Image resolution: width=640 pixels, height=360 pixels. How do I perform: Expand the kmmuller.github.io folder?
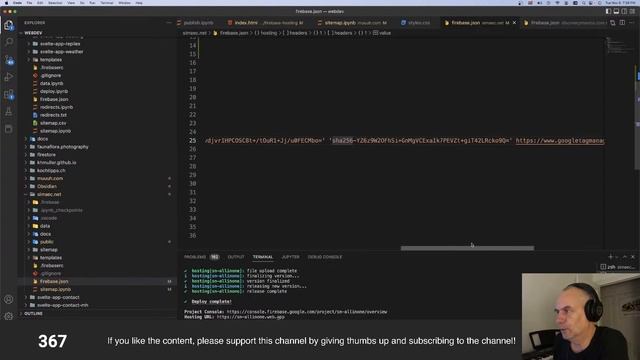coord(56,162)
